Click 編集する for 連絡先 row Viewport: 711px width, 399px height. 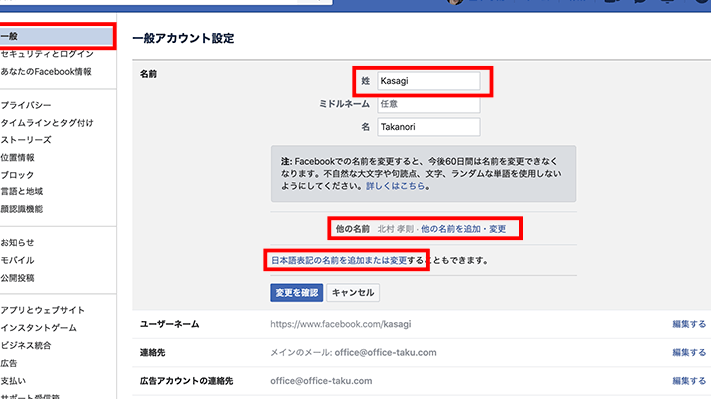tap(689, 352)
